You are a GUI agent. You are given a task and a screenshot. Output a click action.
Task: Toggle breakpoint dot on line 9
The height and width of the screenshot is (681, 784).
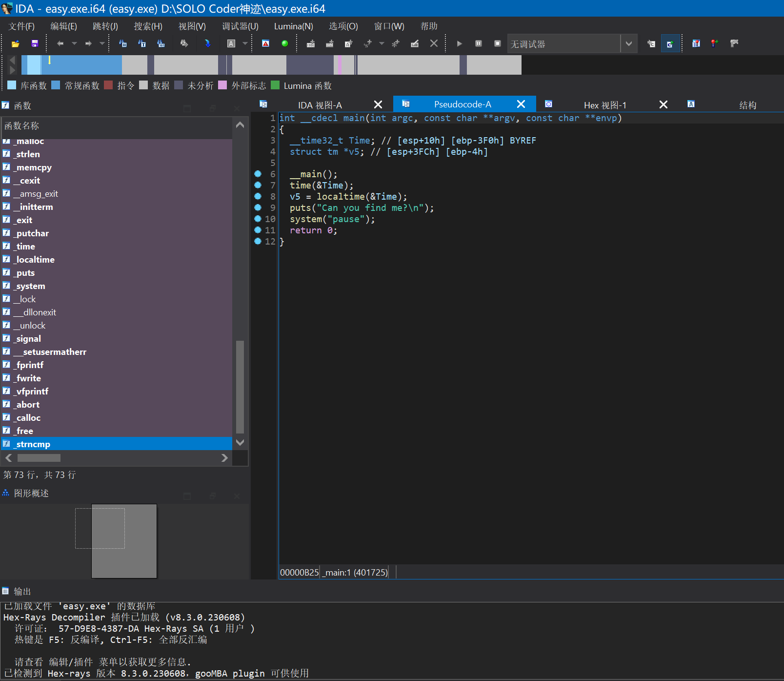pos(258,207)
